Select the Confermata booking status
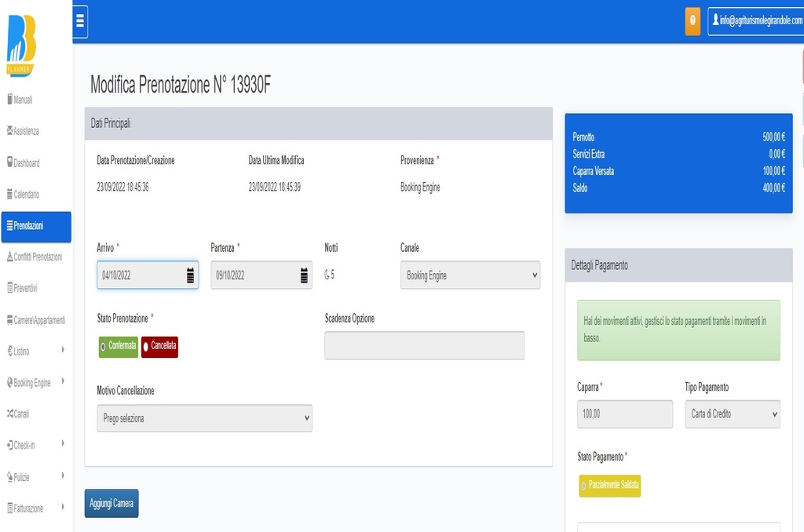Screen dimensions: 804x532 pos(118,346)
